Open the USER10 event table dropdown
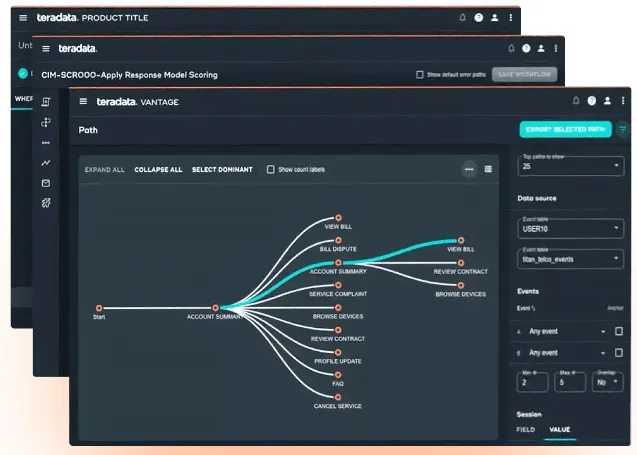Image resolution: width=637 pixels, height=455 pixels. point(570,228)
